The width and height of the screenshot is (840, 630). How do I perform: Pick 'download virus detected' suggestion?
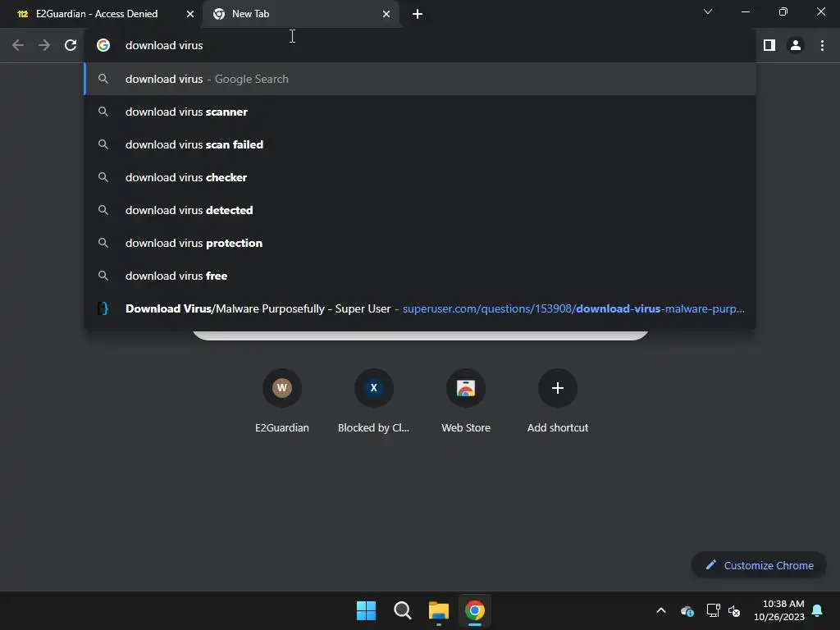tap(420, 210)
